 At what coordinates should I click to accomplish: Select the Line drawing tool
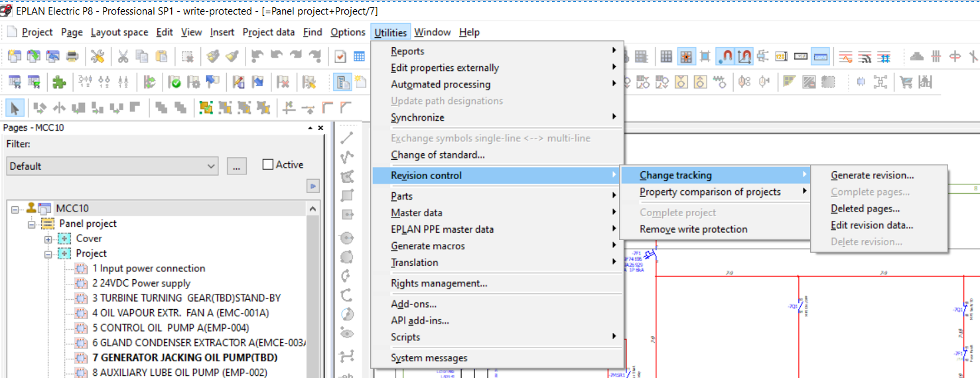tap(347, 138)
